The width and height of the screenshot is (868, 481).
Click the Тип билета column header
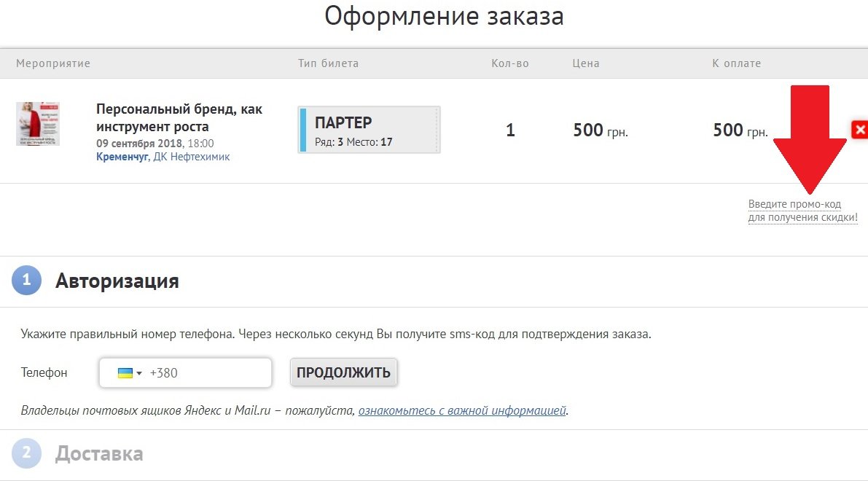[x=328, y=63]
